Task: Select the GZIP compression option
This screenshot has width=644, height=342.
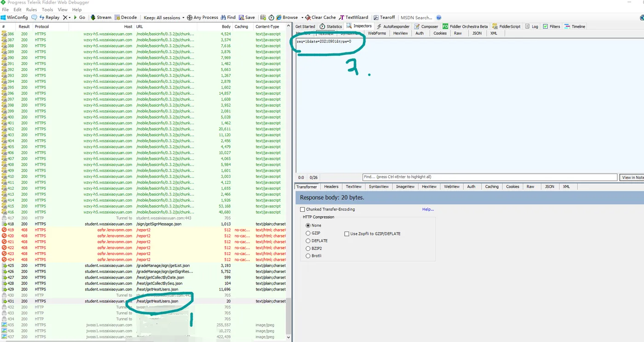Action: [308, 233]
